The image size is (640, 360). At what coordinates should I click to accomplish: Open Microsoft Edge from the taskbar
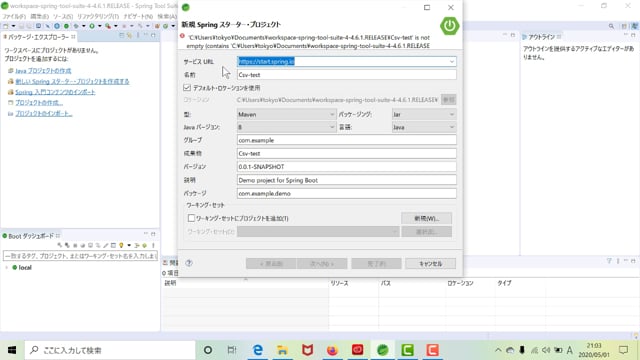click(258, 350)
